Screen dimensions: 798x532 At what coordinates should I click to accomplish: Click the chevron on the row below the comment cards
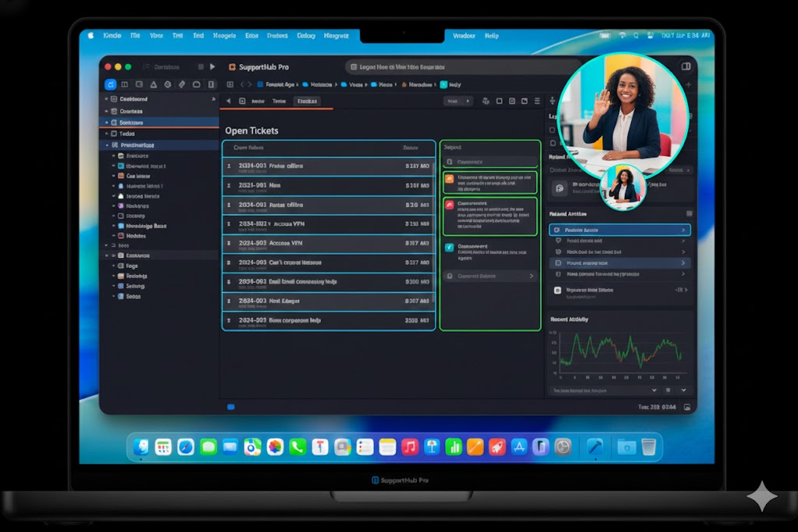531,277
